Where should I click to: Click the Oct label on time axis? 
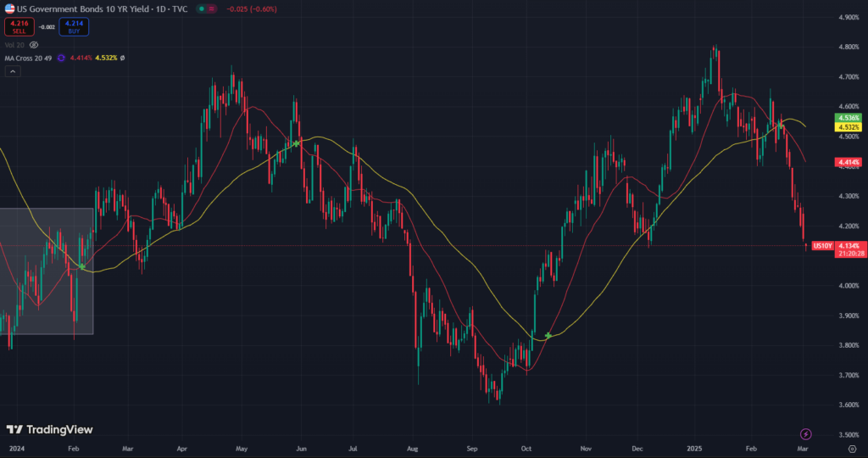click(526, 449)
